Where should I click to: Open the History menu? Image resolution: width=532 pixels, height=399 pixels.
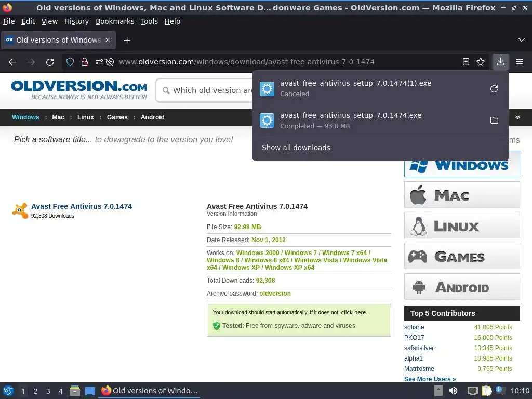77,21
